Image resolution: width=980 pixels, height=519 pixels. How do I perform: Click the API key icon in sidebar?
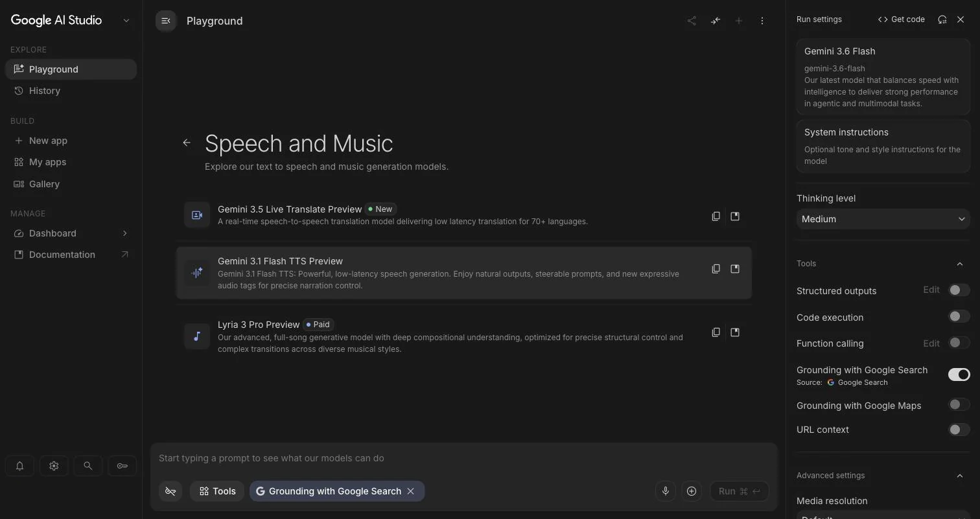click(x=122, y=466)
